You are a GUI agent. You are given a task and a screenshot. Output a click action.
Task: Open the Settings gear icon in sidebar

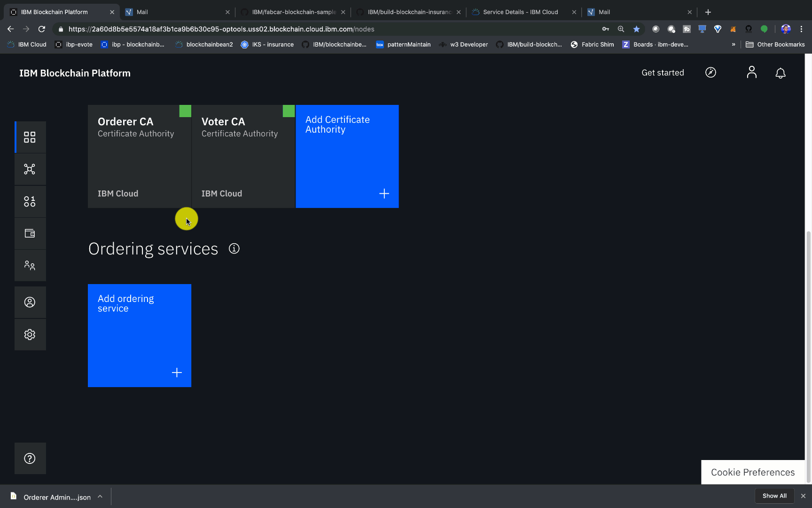click(x=30, y=334)
